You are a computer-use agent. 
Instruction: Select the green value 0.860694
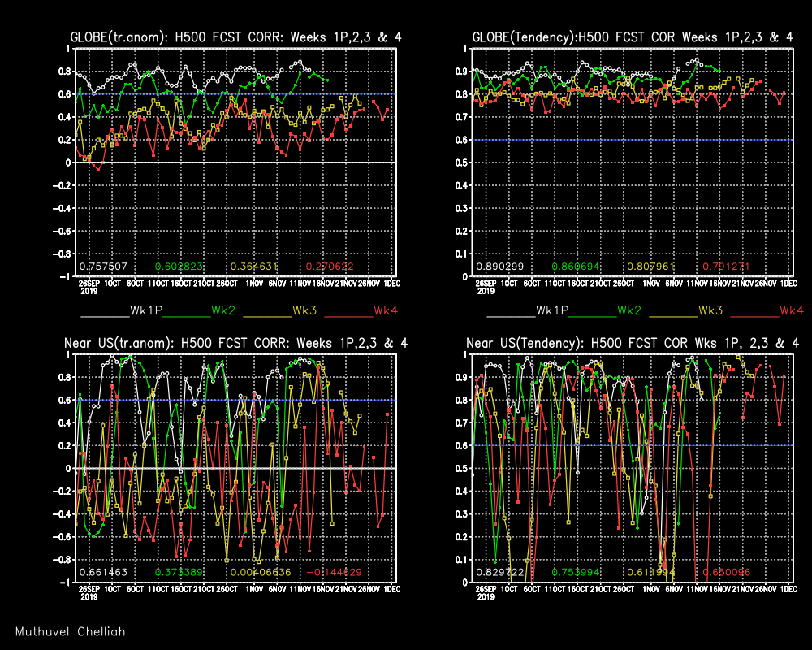pos(576,266)
